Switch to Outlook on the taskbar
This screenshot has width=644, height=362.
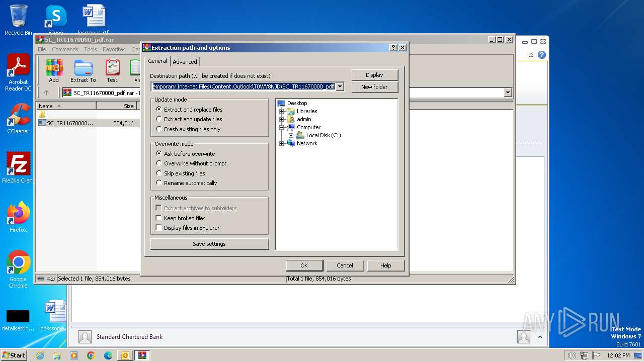125,355
